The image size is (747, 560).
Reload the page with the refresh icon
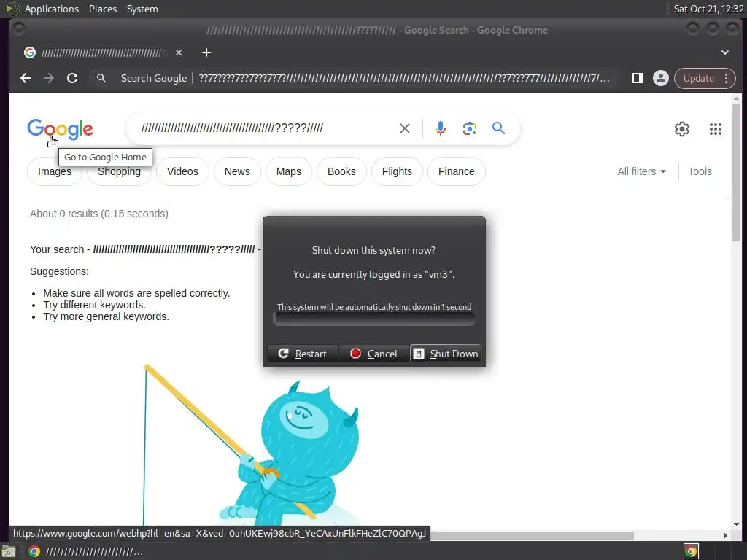tap(72, 78)
